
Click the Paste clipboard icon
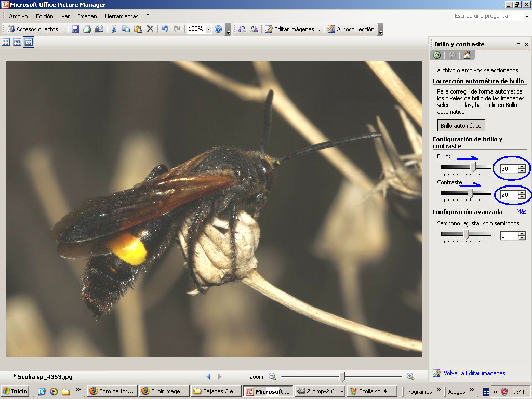pos(138,29)
